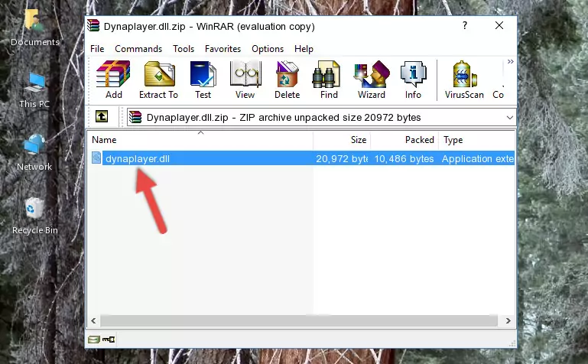Run the Test archive tool

pyautogui.click(x=203, y=80)
